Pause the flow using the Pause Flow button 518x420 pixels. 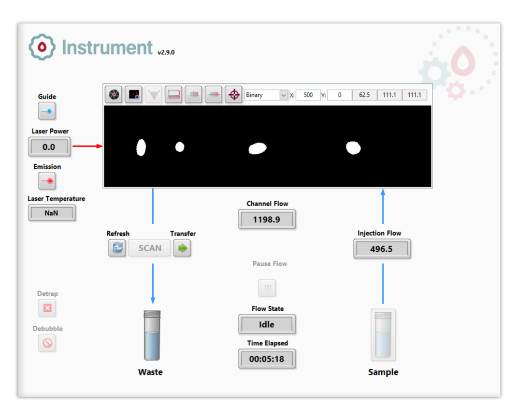267,287
